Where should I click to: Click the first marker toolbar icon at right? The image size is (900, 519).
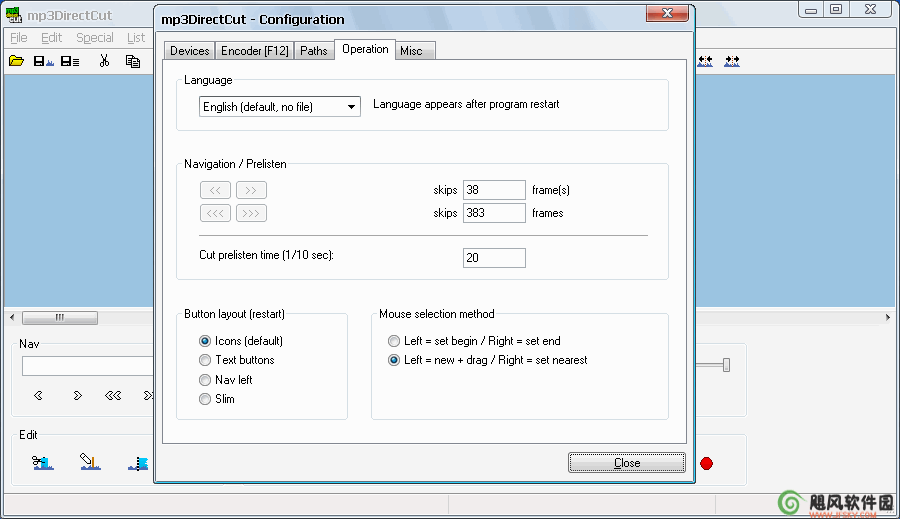pos(705,61)
